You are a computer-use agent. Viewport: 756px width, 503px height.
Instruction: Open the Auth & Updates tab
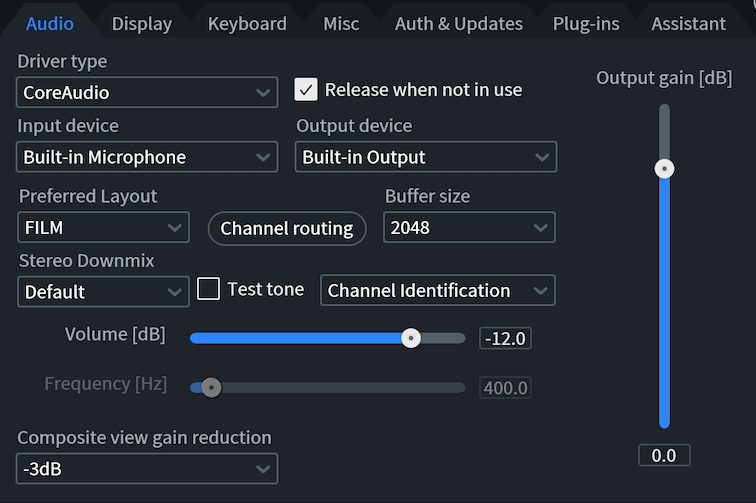459,24
